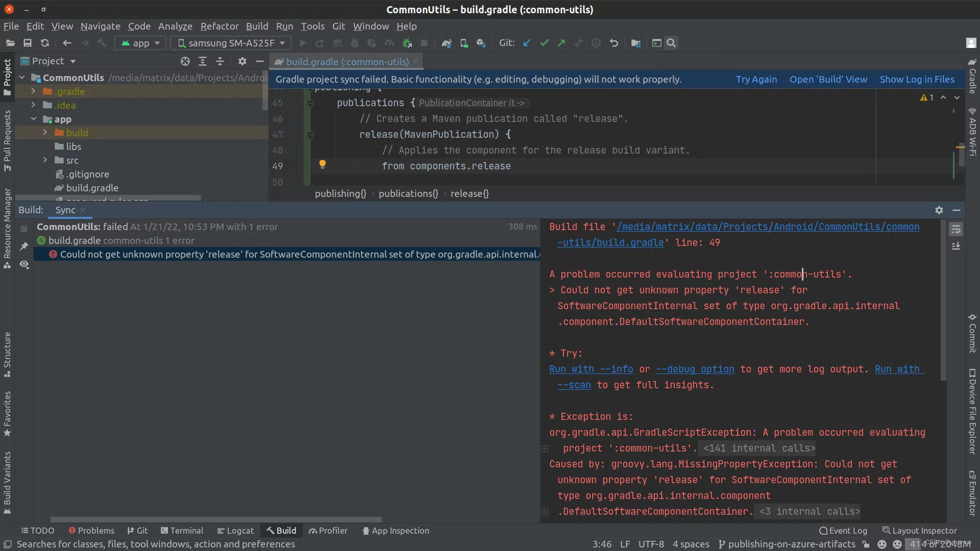Open the --scan link in the error output
This screenshot has width=980, height=551.
tap(573, 385)
